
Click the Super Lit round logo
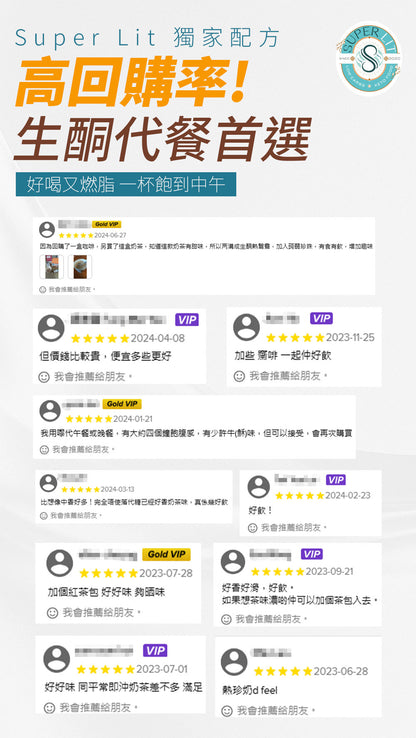point(368,57)
